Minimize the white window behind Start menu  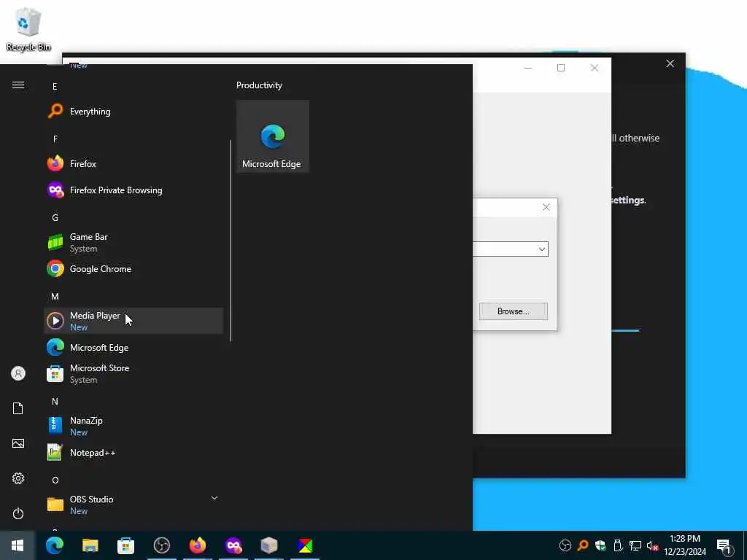528,68
